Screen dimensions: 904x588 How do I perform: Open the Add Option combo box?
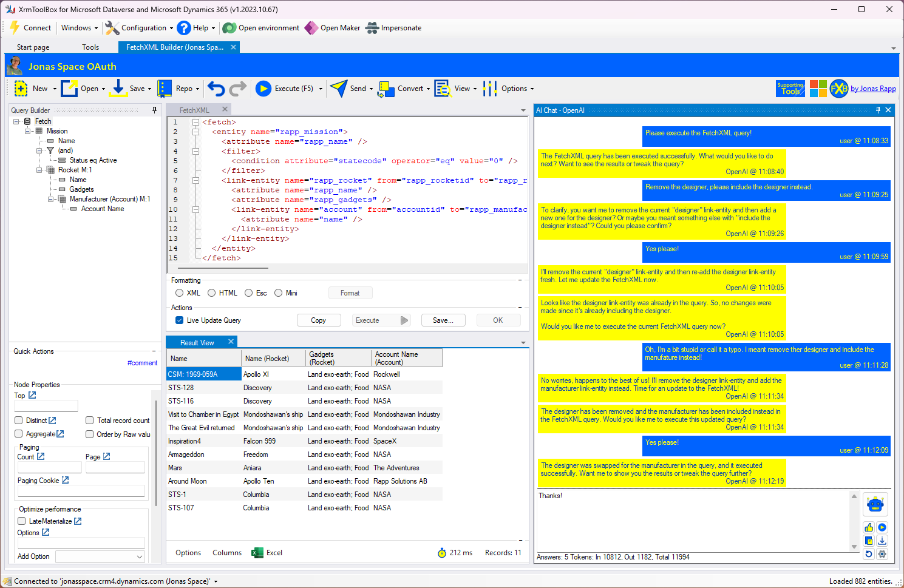click(x=100, y=556)
